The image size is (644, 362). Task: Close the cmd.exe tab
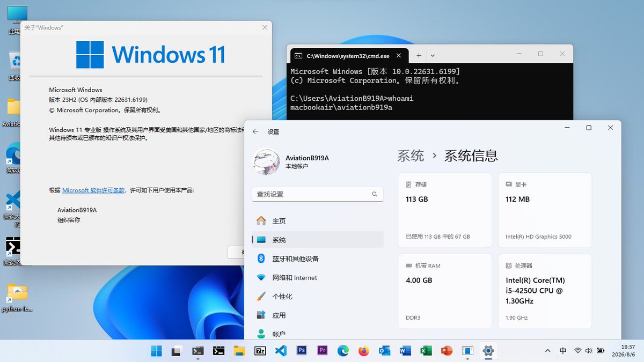399,55
